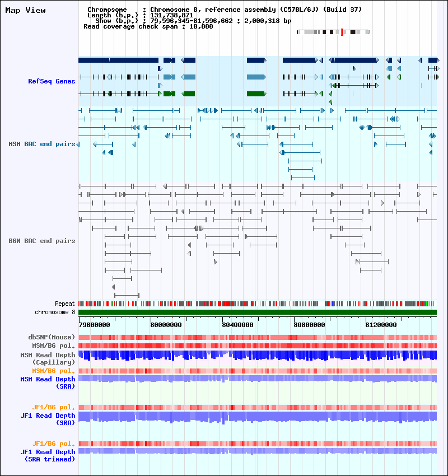This screenshot has height=476, width=448.
Task: Click the orange MSM/B6 pol. label
Action: point(53,371)
